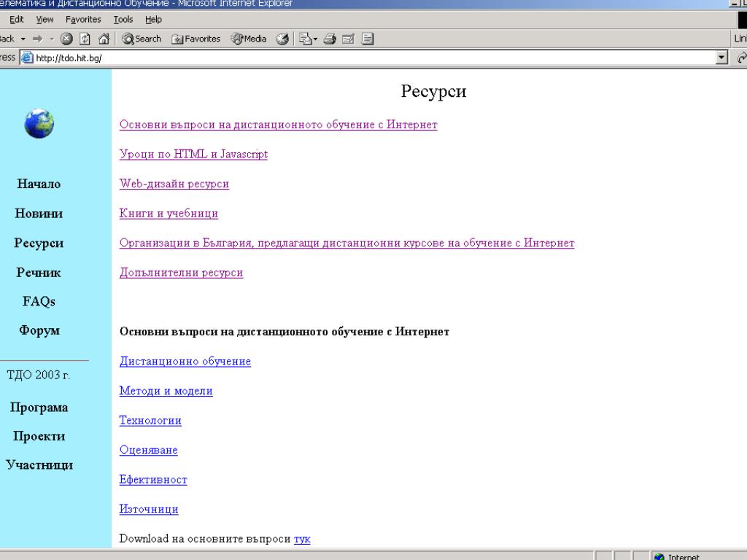Open Програма in the sidebar
This screenshot has width=747, height=560.
pyautogui.click(x=39, y=408)
